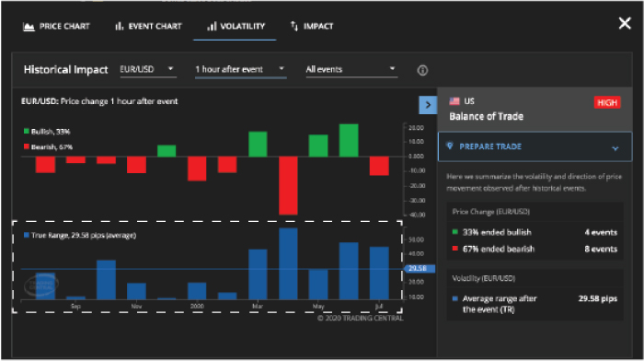This screenshot has width=644, height=361.
Task: Click the HIGH impact badge
Action: [607, 102]
